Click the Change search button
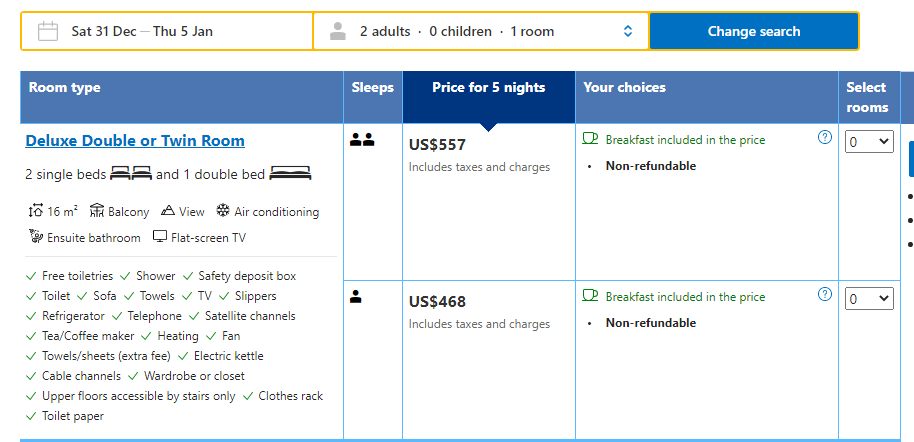This screenshot has height=442, width=914. 754,31
